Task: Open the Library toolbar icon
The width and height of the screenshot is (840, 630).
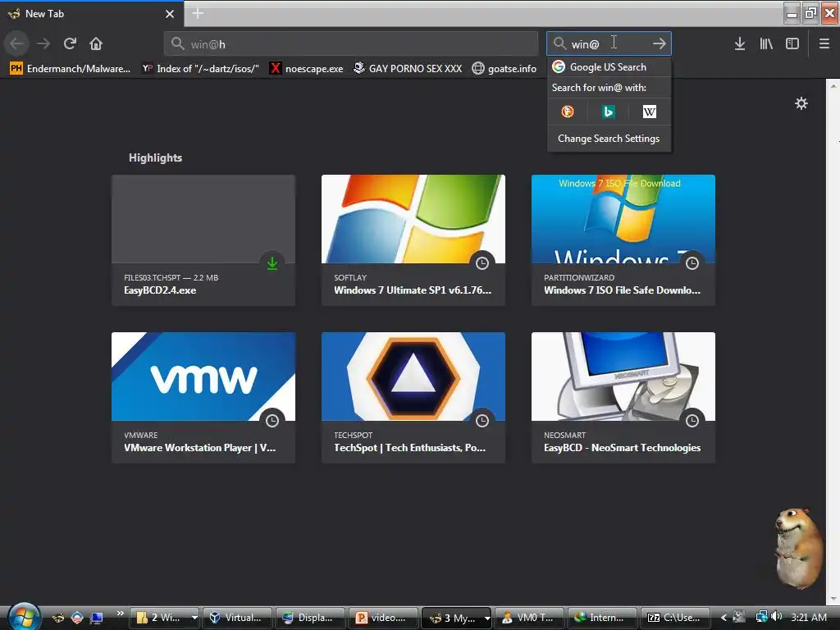Action: coord(766,43)
